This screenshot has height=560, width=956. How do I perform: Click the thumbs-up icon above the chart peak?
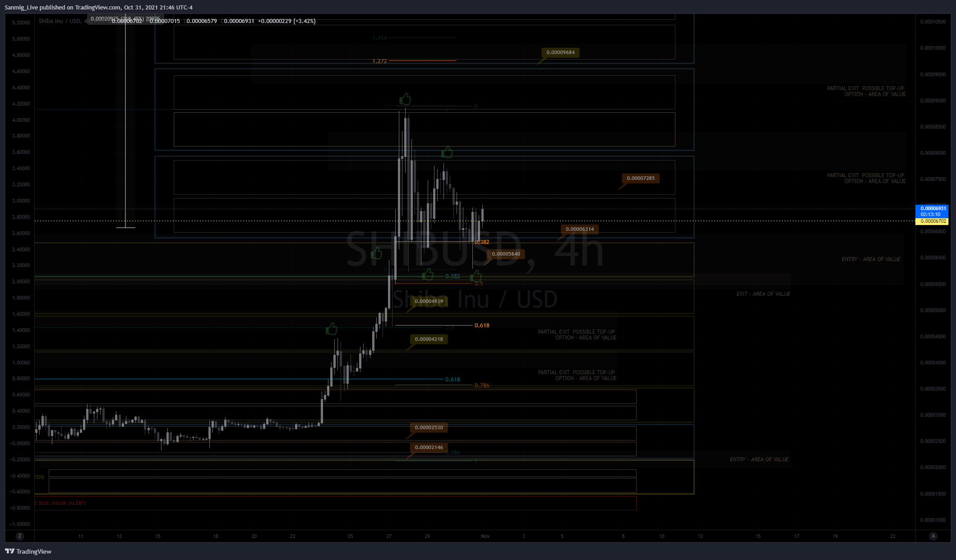(405, 99)
